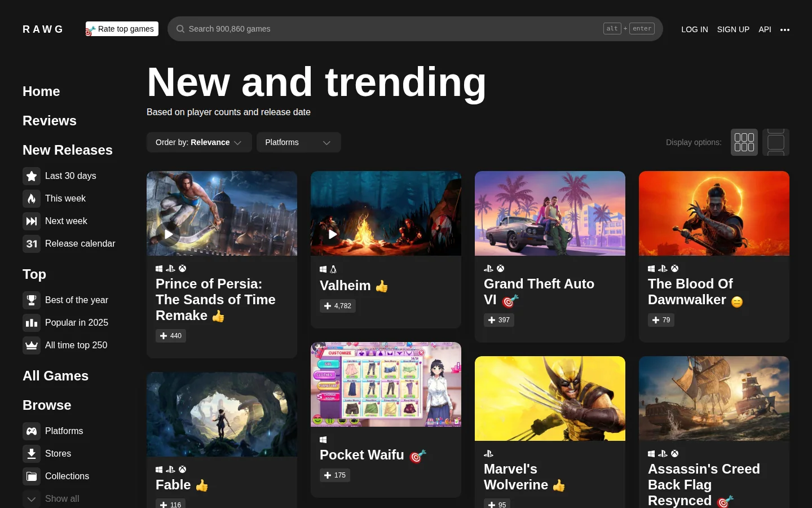812x508 pixels.
Task: Add The Blood Of Dawnwalker using the 79 button
Action: pyautogui.click(x=661, y=320)
